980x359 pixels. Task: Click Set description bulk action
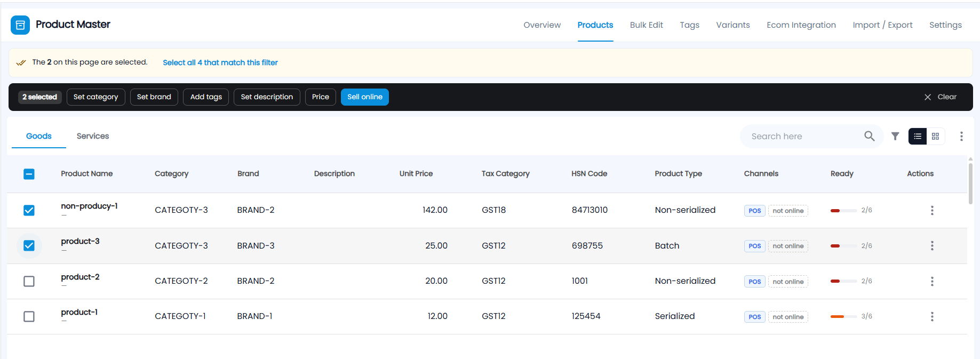pos(267,97)
